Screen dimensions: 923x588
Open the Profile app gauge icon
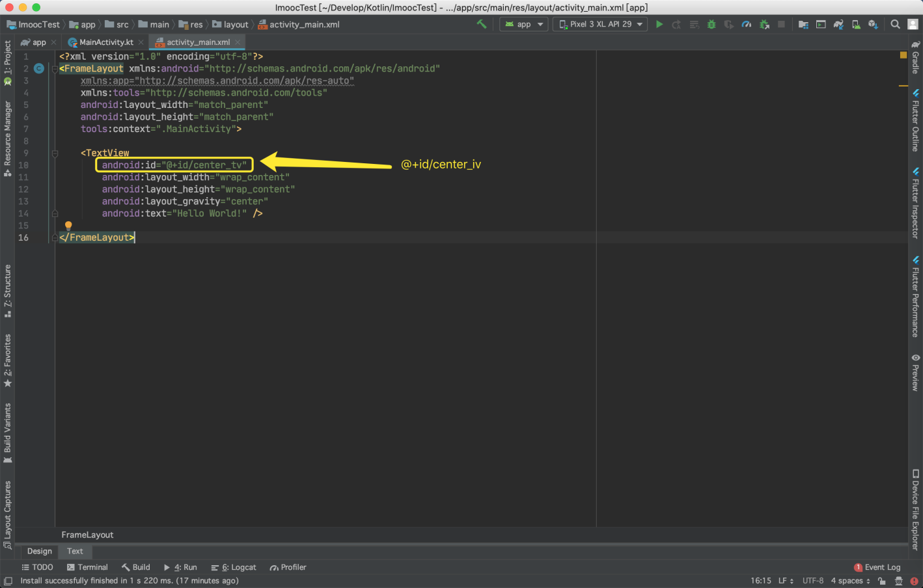pos(747,24)
